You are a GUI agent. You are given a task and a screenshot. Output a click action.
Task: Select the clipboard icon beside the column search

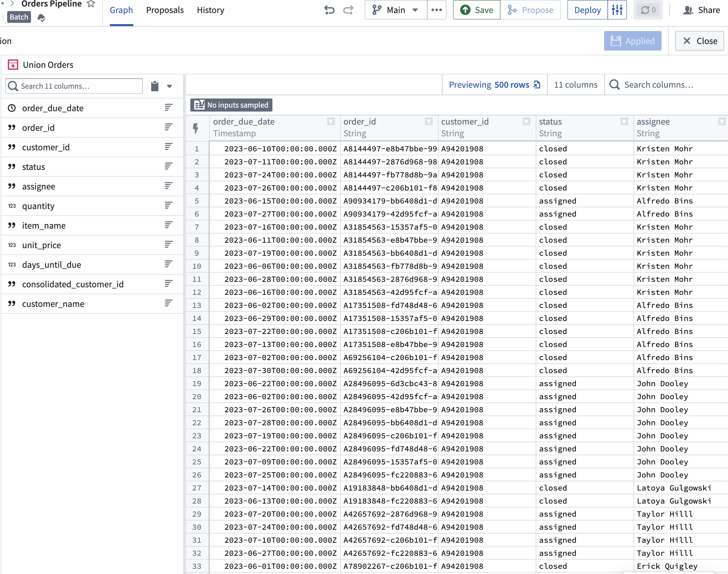(154, 86)
